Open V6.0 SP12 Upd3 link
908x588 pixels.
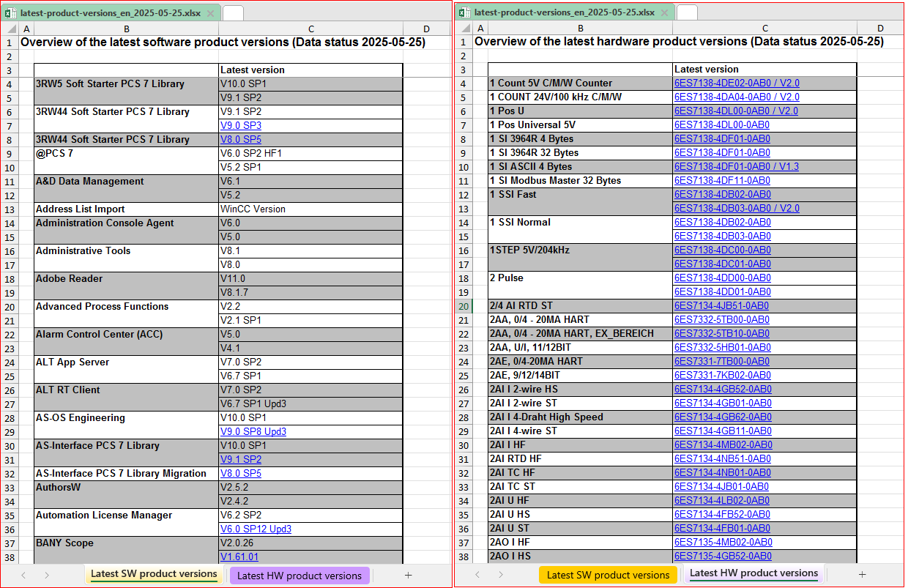tap(256, 529)
